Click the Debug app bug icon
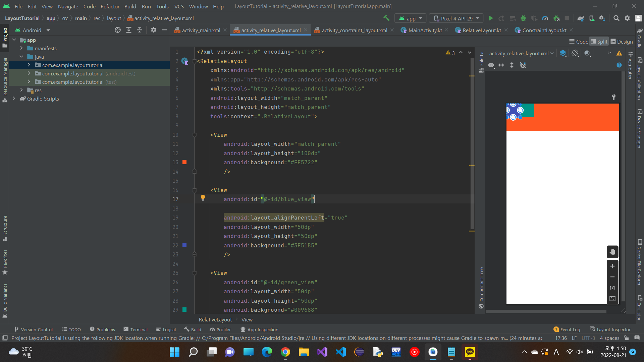 click(x=523, y=18)
